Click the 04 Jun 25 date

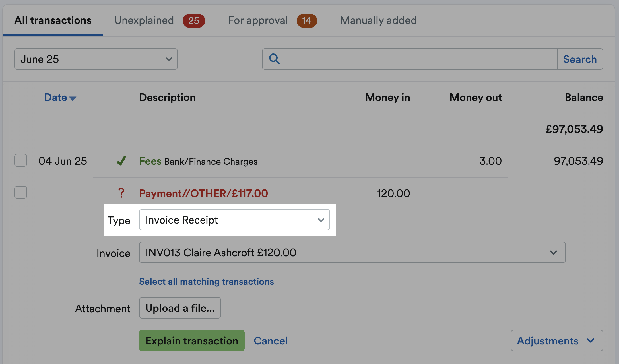pyautogui.click(x=63, y=161)
